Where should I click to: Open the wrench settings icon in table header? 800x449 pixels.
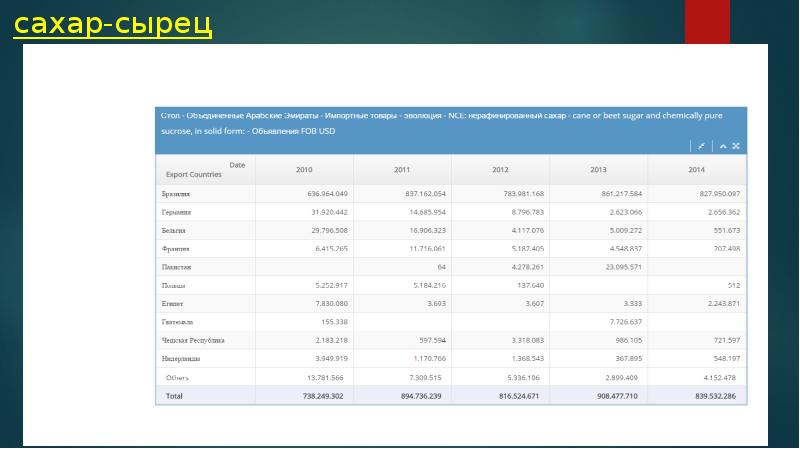702,146
